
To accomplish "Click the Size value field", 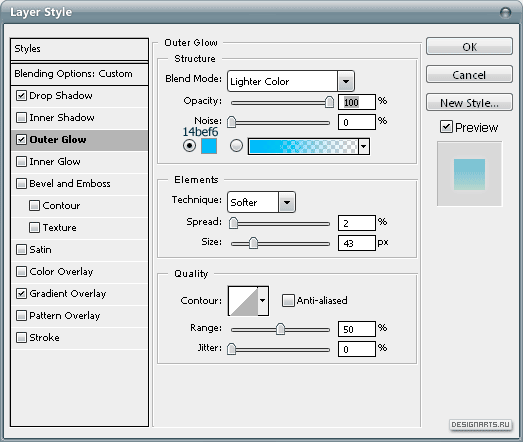I will [357, 243].
